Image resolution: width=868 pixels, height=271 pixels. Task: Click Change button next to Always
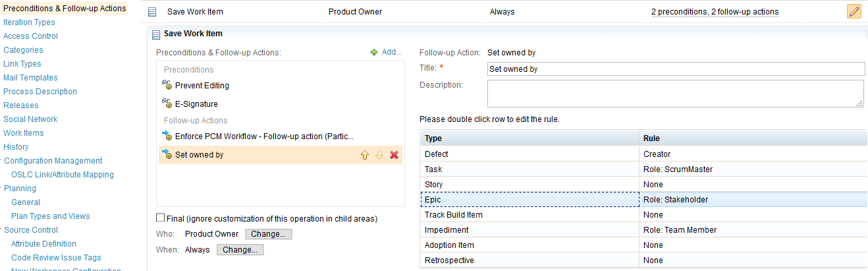coord(240,250)
